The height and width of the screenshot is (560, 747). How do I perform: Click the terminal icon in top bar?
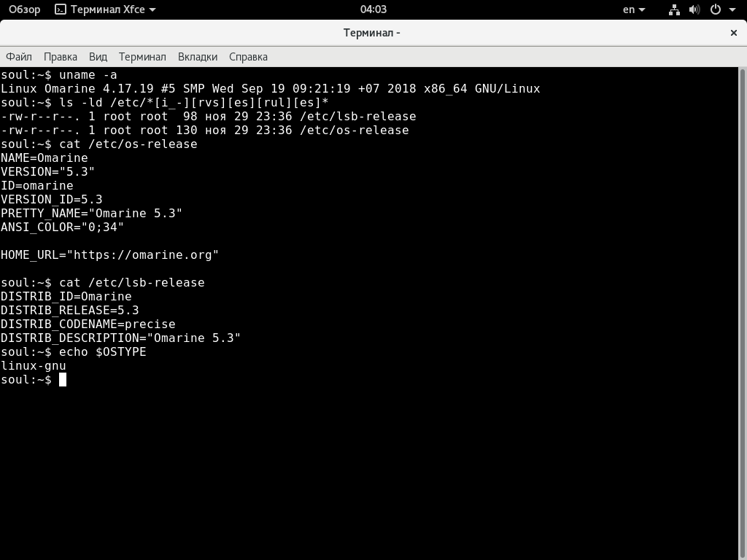tap(61, 9)
